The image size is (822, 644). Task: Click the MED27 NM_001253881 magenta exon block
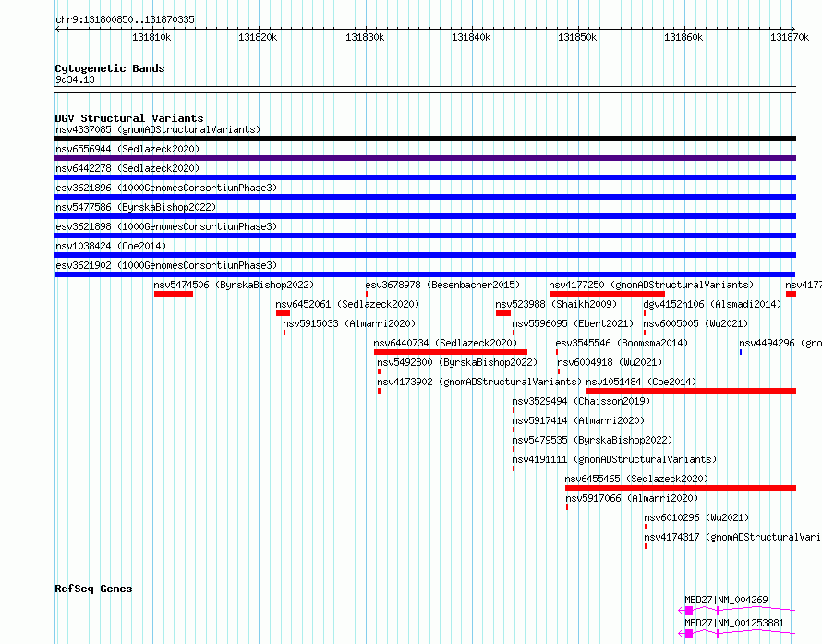tap(689, 634)
